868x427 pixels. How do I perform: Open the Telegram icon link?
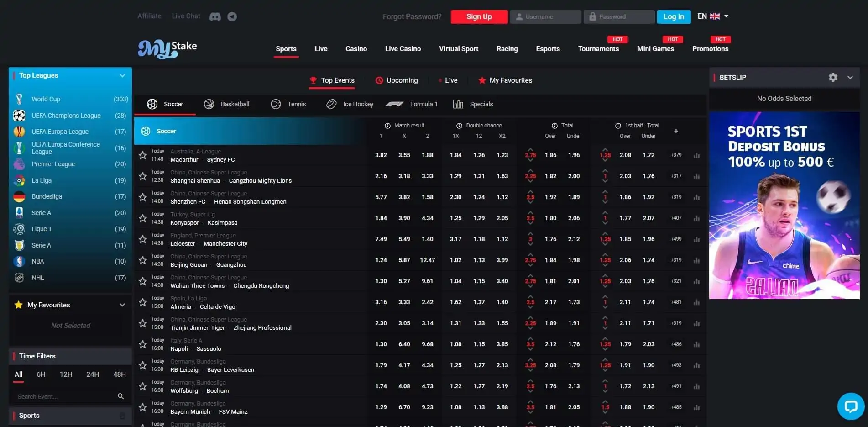point(232,17)
